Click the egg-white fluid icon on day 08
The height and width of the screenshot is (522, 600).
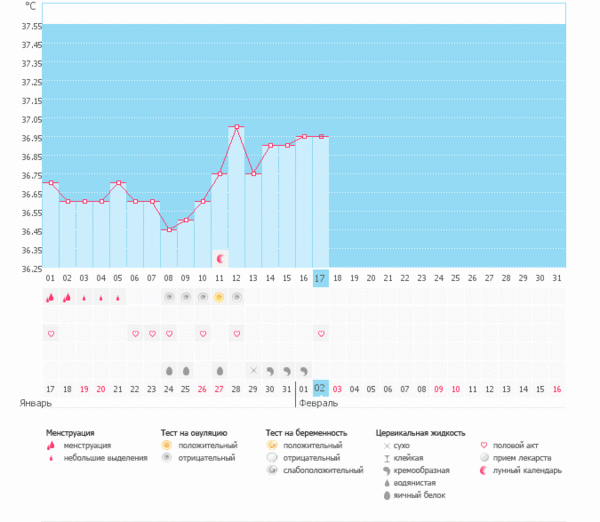[169, 371]
